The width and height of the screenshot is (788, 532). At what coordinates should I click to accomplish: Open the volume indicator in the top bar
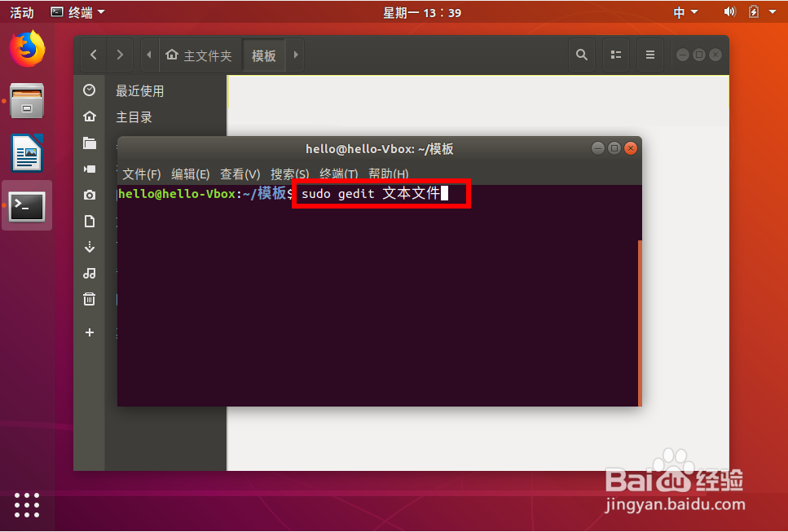729,12
